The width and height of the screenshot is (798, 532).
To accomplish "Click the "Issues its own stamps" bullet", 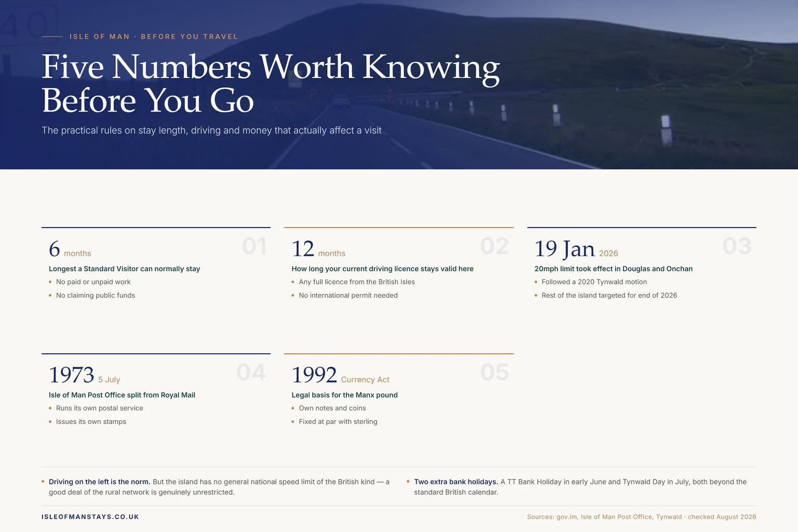I will [91, 422].
